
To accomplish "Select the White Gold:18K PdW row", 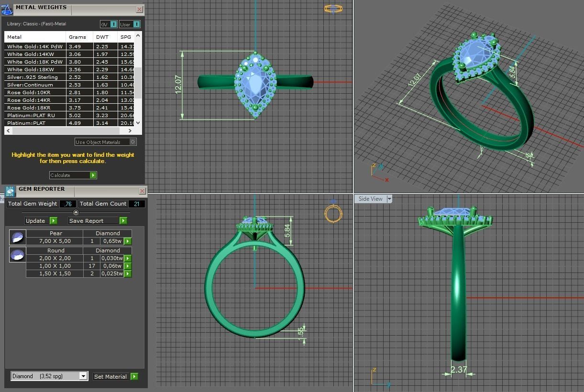I will 70,62.
